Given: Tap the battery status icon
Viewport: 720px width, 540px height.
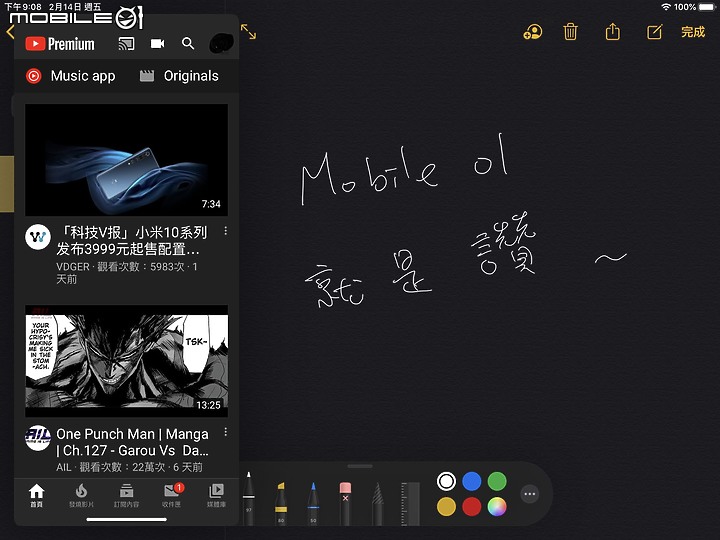Looking at the screenshot, I should click(x=708, y=7).
